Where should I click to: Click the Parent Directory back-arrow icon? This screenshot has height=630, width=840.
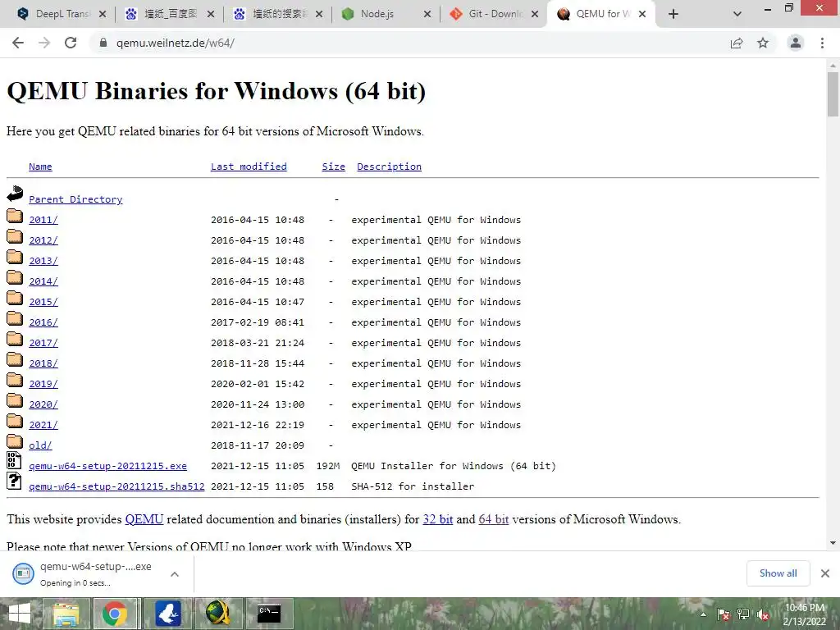click(x=15, y=194)
